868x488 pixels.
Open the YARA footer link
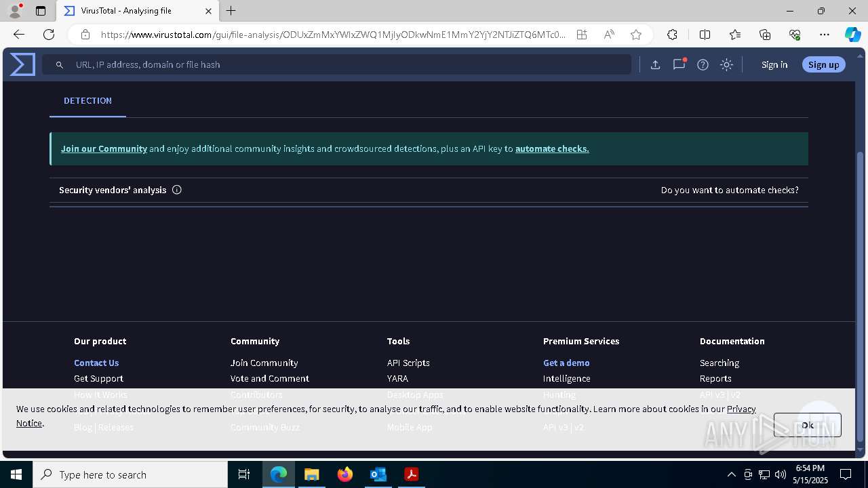click(x=397, y=378)
